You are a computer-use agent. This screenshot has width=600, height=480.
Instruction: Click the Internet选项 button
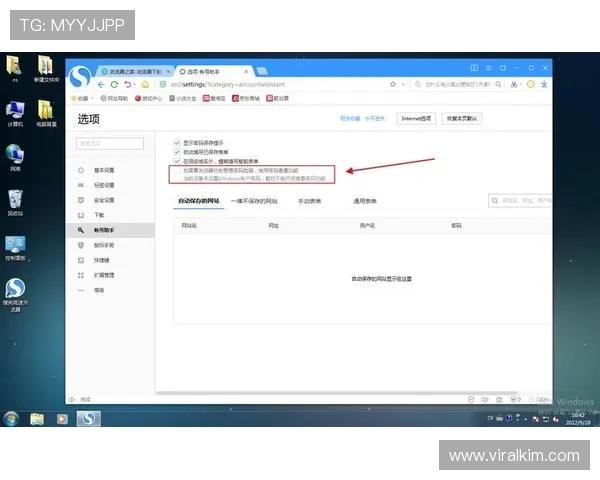pyautogui.click(x=416, y=118)
